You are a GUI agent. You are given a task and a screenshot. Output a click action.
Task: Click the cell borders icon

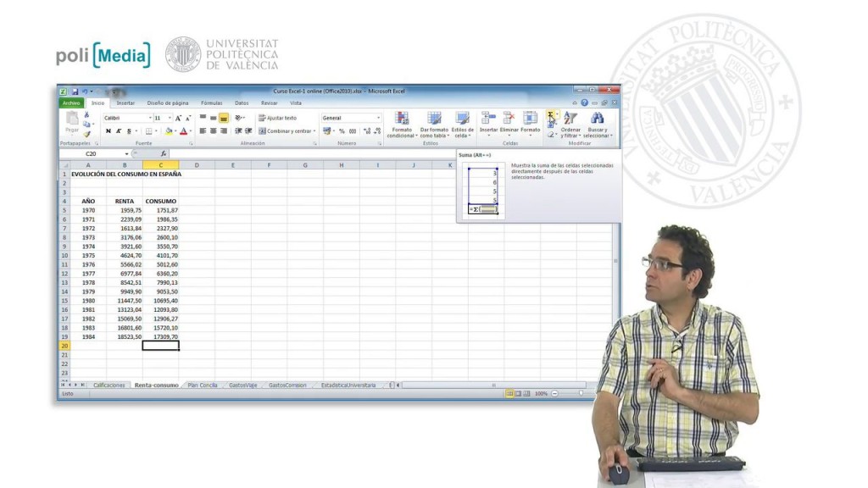[148, 131]
